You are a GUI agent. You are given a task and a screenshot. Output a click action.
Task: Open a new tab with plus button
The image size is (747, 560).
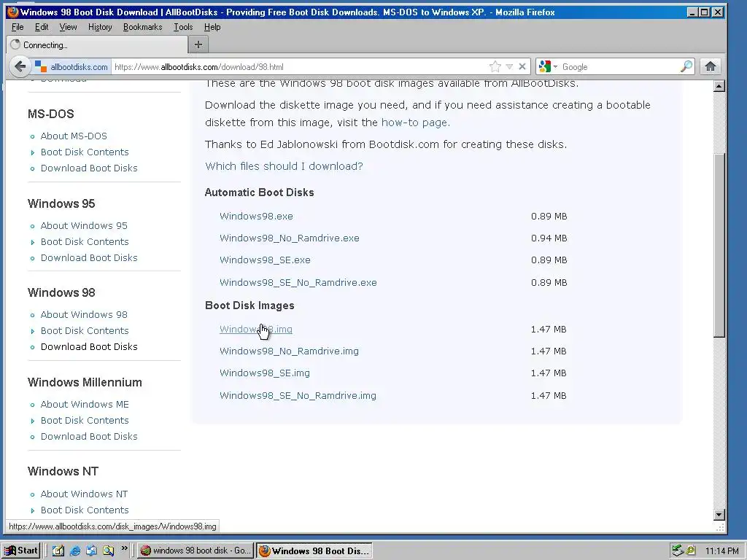198,44
